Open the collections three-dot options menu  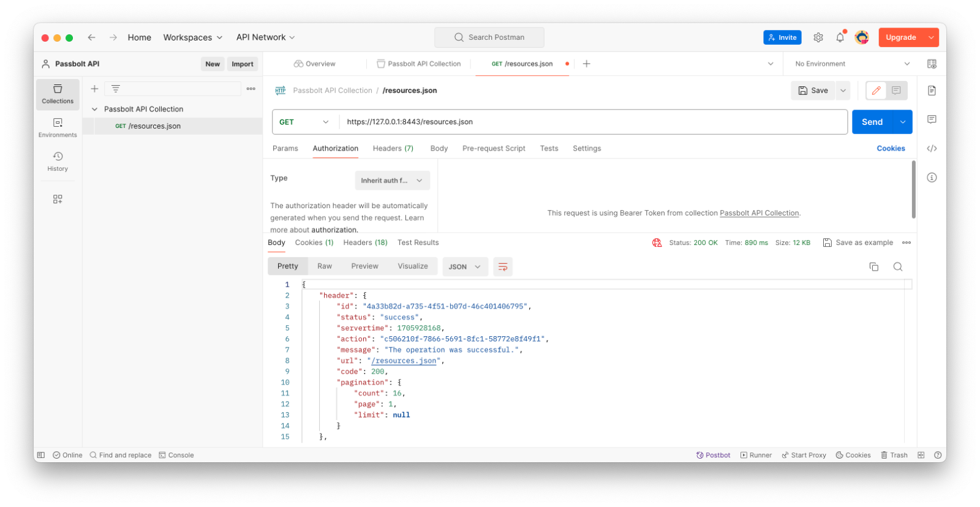coord(251,89)
